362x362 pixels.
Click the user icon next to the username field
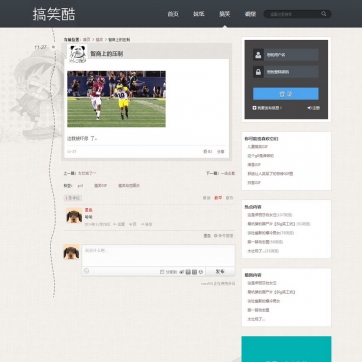(258, 55)
